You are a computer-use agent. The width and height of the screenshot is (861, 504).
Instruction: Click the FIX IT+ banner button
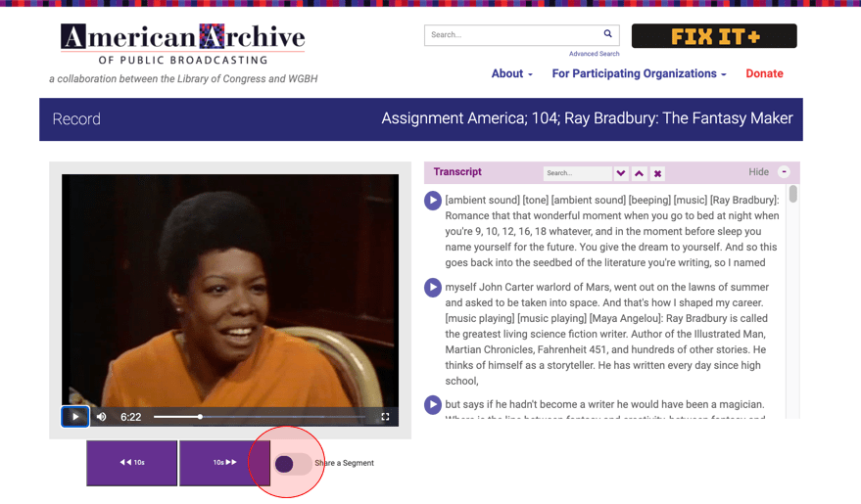click(714, 36)
